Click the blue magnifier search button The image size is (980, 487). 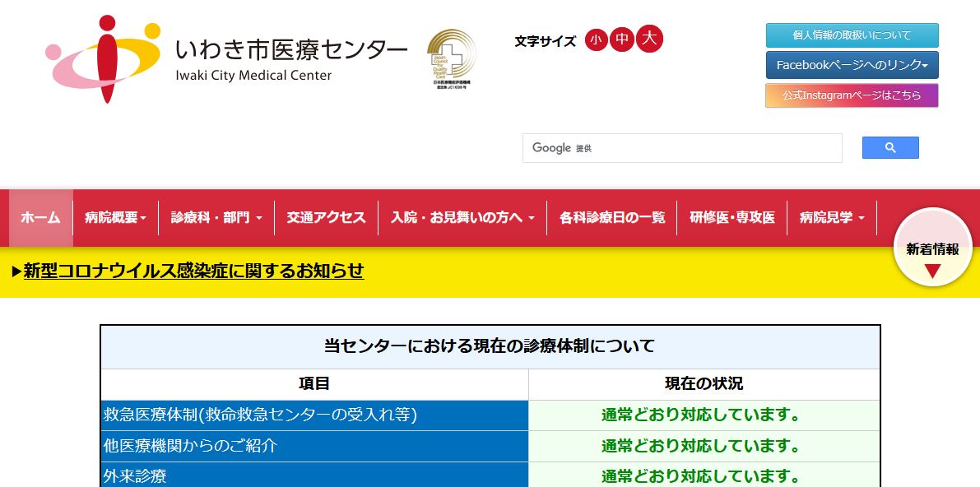click(x=889, y=148)
